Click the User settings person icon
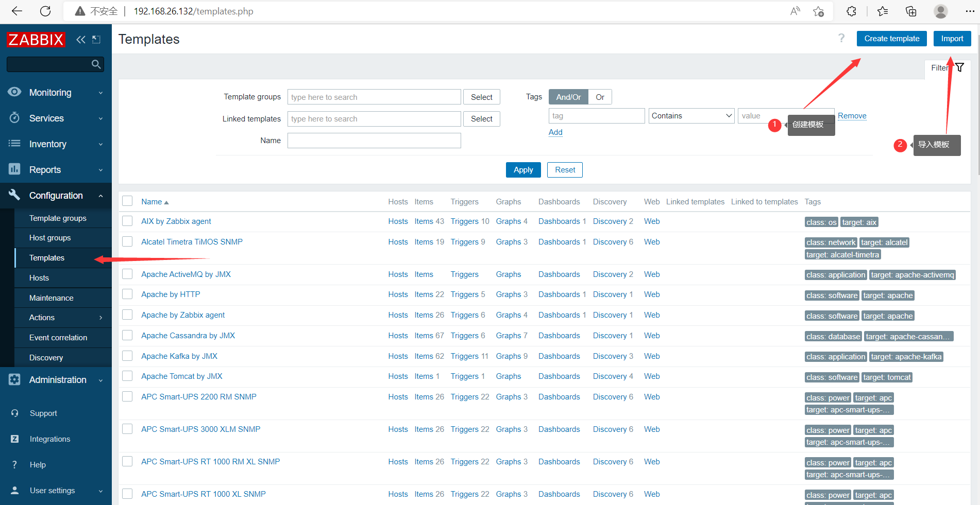 (14, 491)
